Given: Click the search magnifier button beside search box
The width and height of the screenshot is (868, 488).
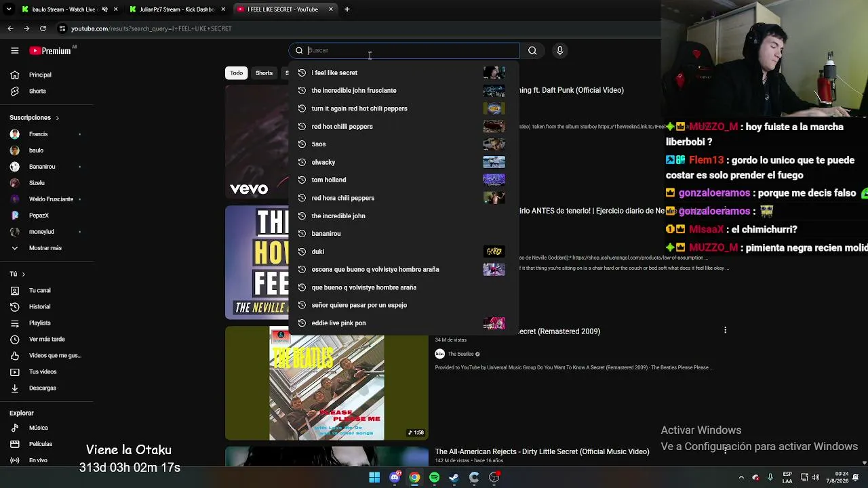Looking at the screenshot, I should tap(532, 50).
